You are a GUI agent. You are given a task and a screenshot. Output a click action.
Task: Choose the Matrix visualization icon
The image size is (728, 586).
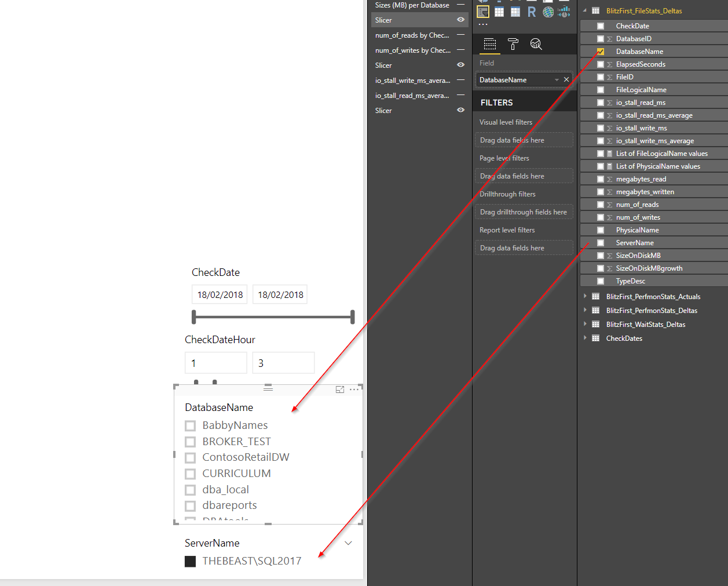(x=515, y=12)
